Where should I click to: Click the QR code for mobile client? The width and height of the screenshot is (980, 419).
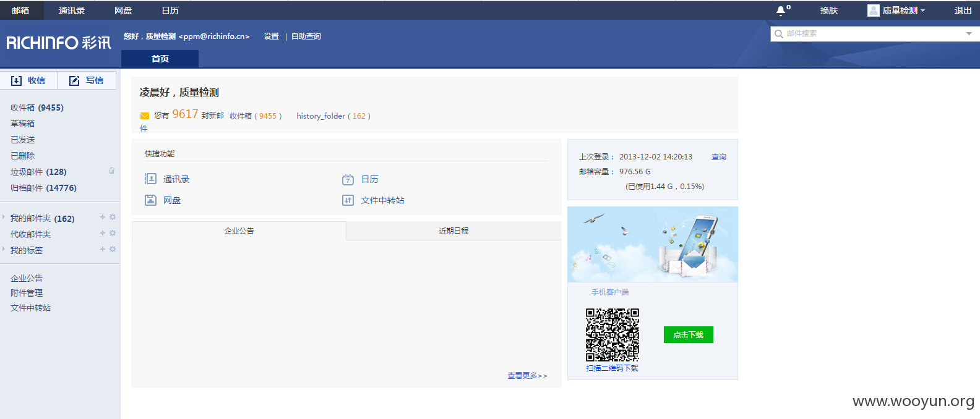612,335
